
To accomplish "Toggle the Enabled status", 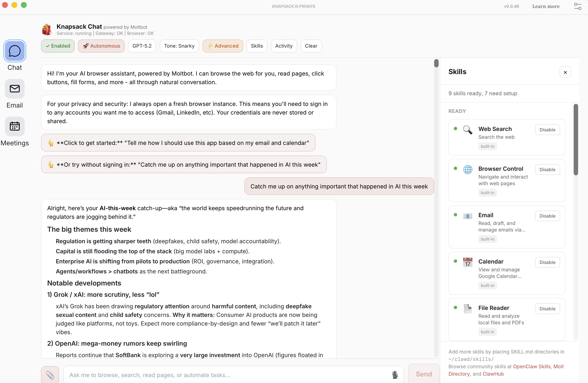I will [x=58, y=46].
